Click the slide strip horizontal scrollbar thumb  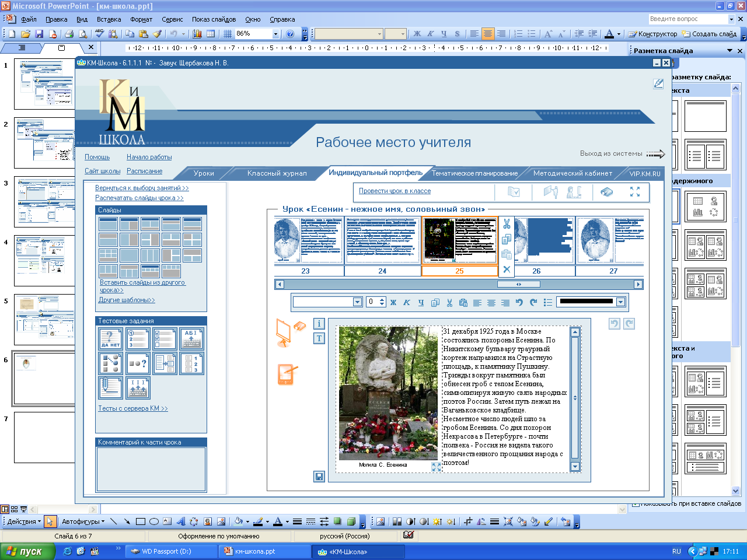(x=519, y=284)
